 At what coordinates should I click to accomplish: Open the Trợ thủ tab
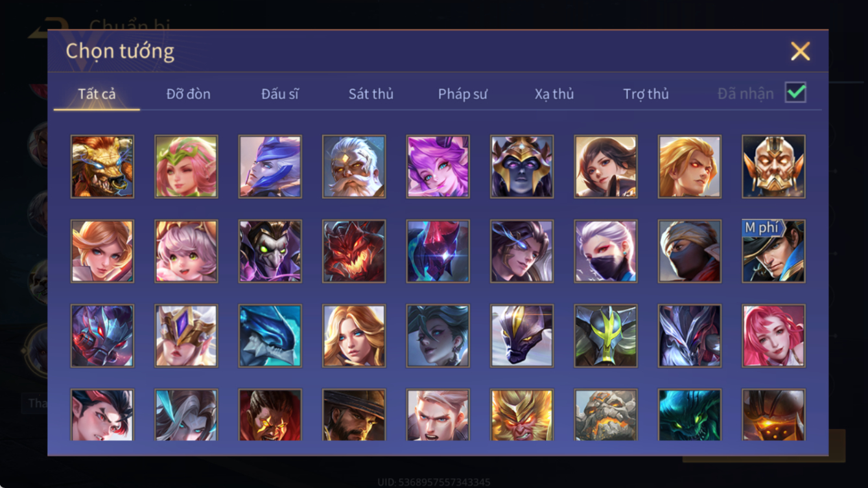point(646,94)
